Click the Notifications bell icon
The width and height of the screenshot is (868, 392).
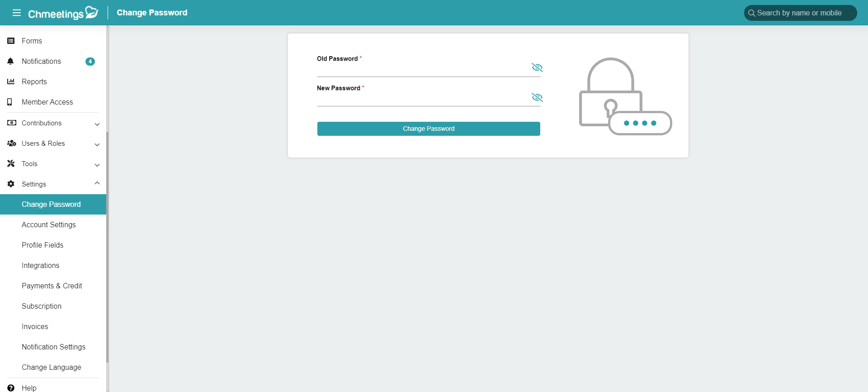point(11,61)
